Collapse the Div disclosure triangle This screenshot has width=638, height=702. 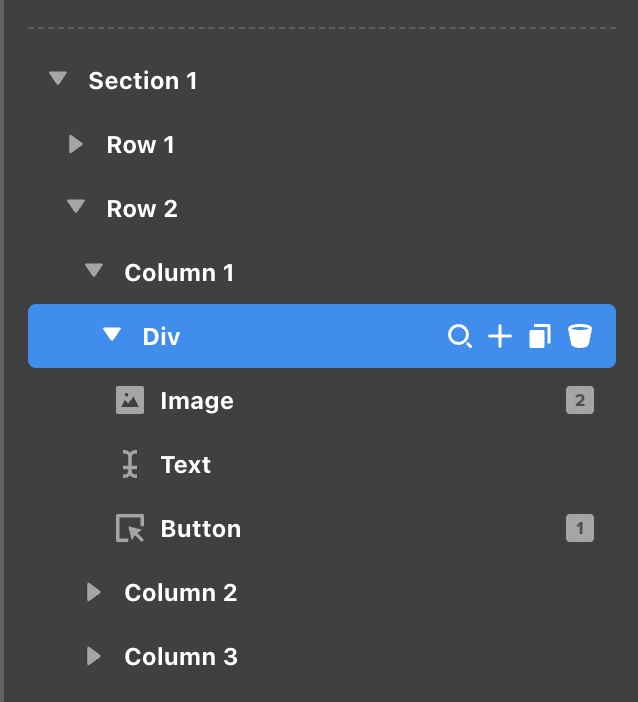[112, 335]
